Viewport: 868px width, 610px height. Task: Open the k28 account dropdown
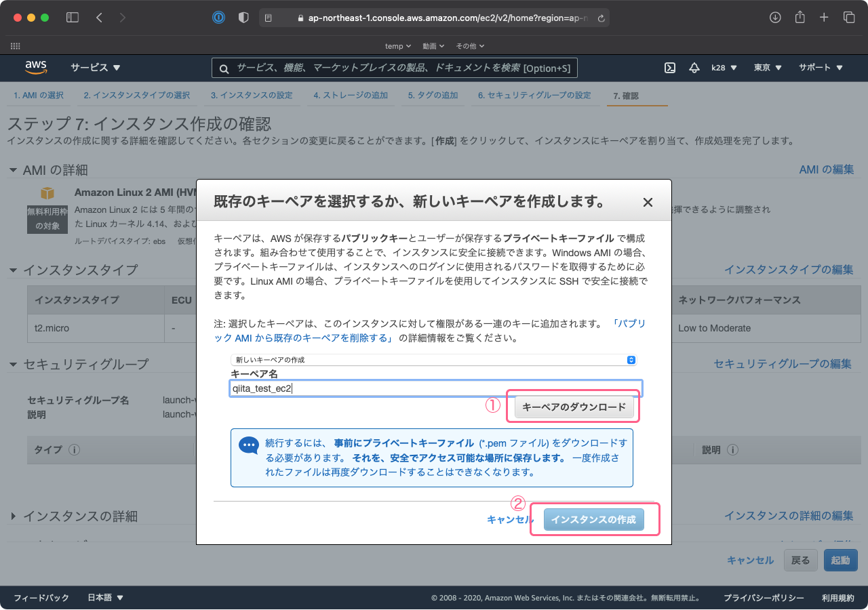724,68
